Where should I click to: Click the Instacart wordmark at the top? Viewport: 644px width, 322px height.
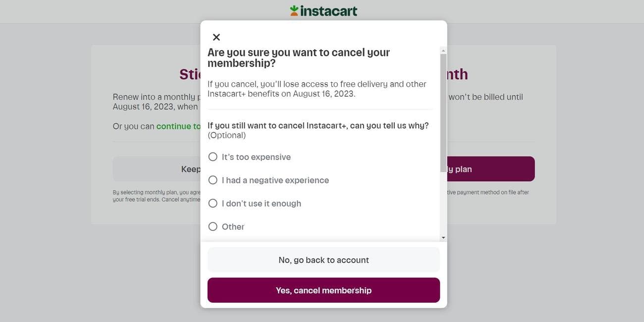pyautogui.click(x=329, y=10)
